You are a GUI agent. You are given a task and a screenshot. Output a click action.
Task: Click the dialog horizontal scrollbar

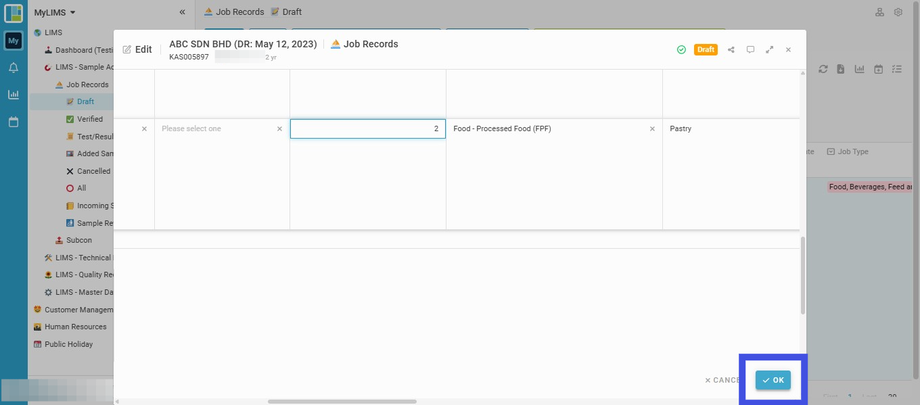342,401
